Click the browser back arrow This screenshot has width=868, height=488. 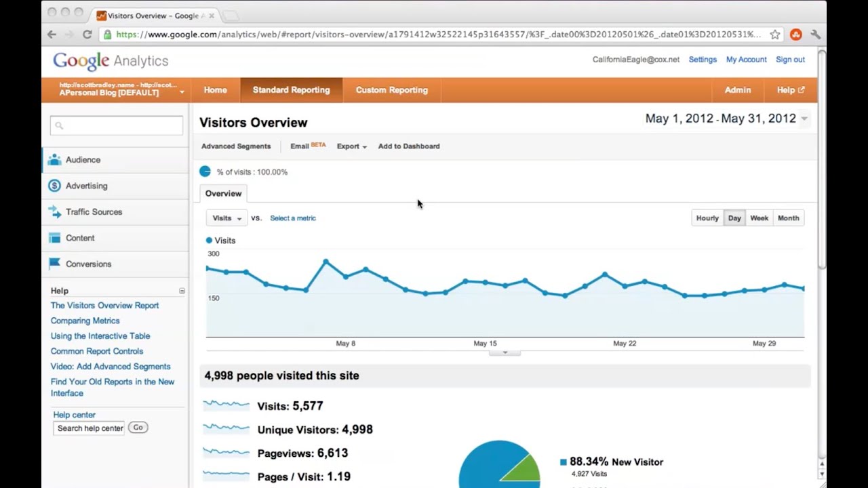pyautogui.click(x=52, y=35)
